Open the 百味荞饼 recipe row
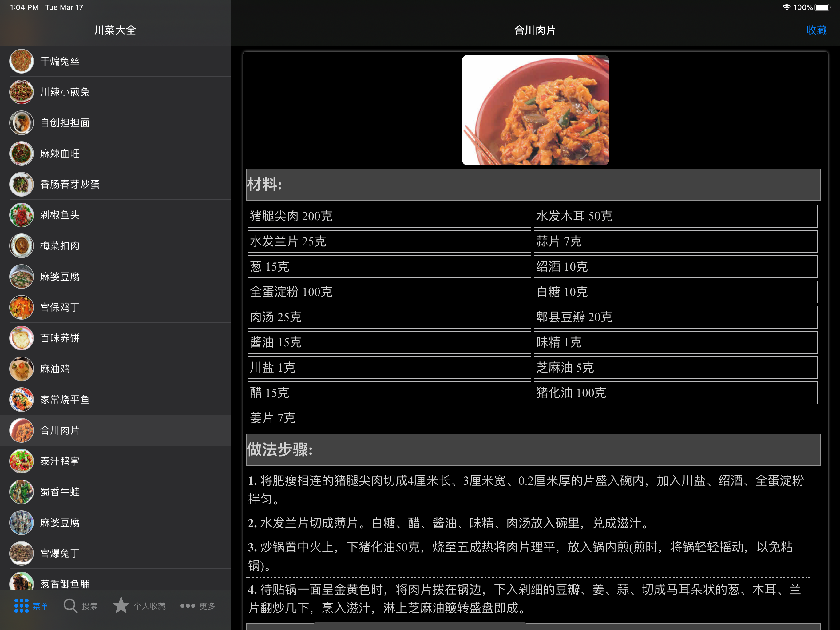The height and width of the screenshot is (630, 840). click(115, 338)
